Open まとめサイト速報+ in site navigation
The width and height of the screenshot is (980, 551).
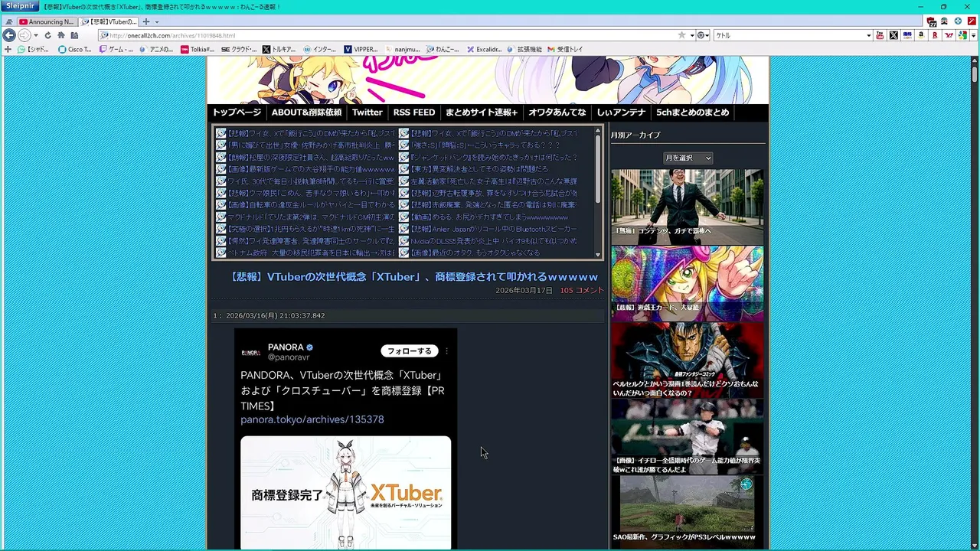(x=482, y=112)
